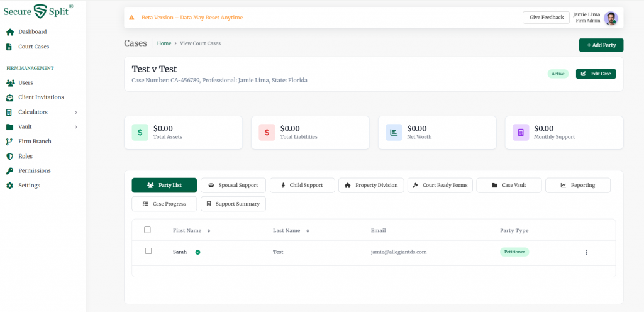Click the Test v Test case title
Image resolution: width=644 pixels, height=312 pixels.
coord(155,69)
